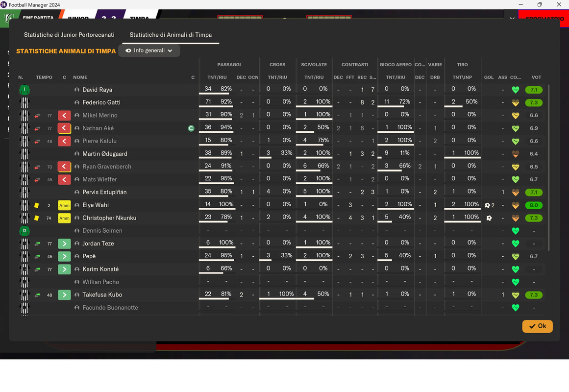Click the goal ball icon for Elye Wahi

tap(487, 205)
